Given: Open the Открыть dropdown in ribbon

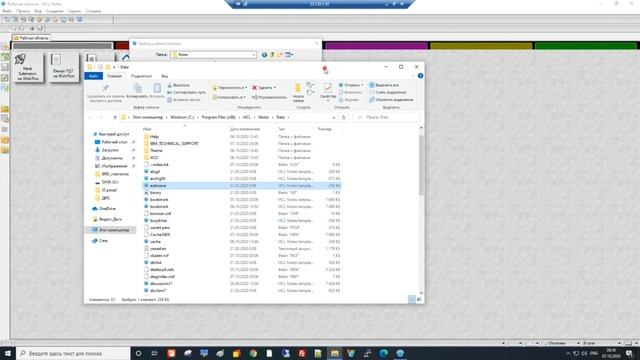Looking at the screenshot, I should (351, 85).
